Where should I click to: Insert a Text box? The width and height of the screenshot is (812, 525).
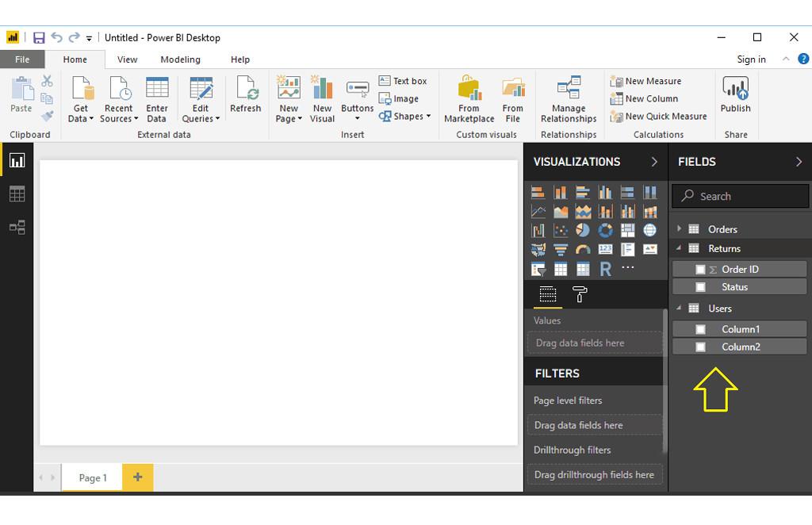coord(403,81)
